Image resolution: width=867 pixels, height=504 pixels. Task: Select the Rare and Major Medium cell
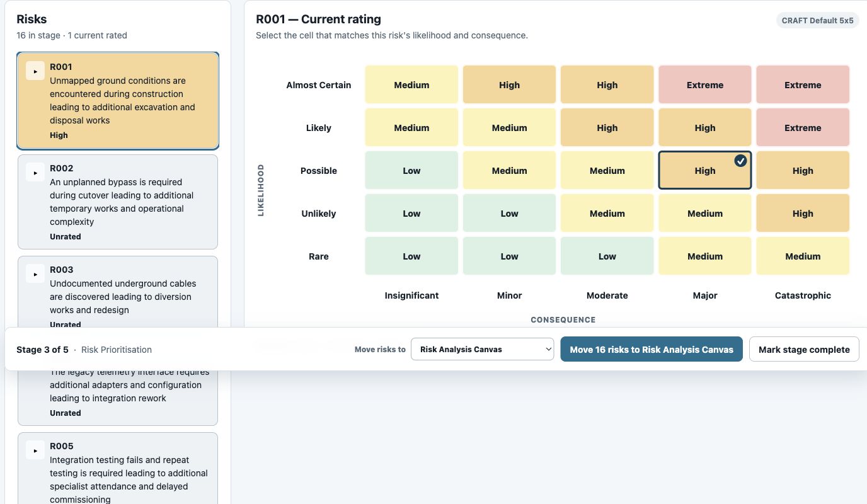click(705, 256)
